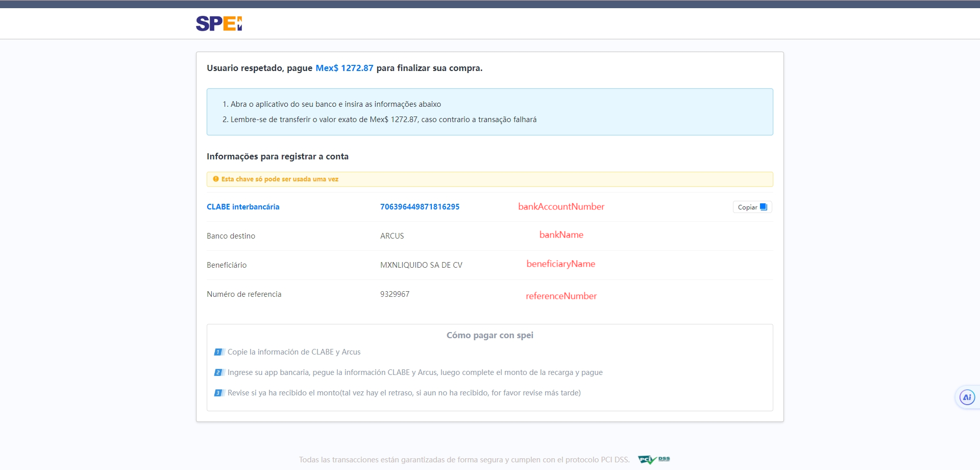Click the step 1 number badge icon
Viewport: 980px width, 470px height.
[x=218, y=352]
